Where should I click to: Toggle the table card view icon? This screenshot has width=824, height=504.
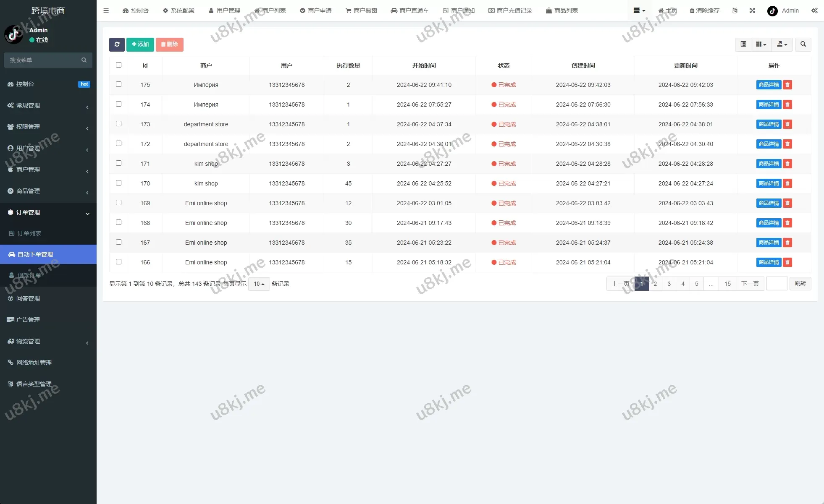pyautogui.click(x=743, y=44)
